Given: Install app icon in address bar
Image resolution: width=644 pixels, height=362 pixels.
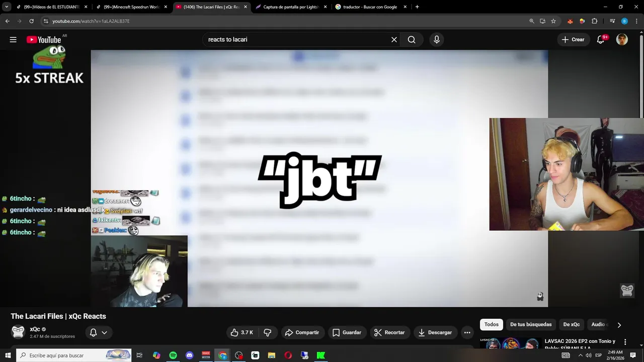Looking at the screenshot, I should coord(542,21).
